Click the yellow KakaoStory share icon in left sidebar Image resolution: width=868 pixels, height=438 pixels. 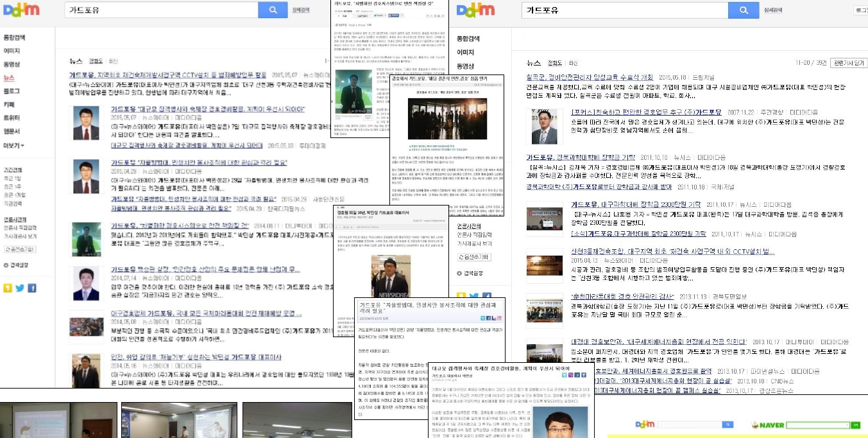coord(8,288)
